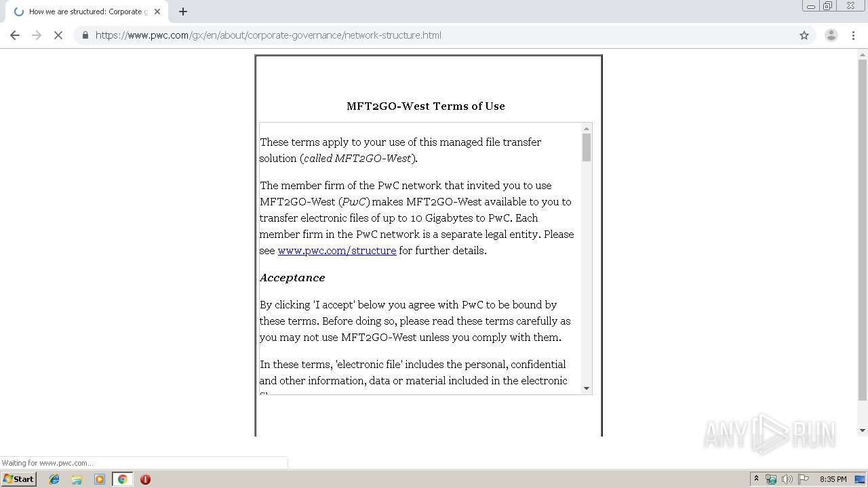Open the red Opera taskbar icon
868x488 pixels.
click(145, 479)
